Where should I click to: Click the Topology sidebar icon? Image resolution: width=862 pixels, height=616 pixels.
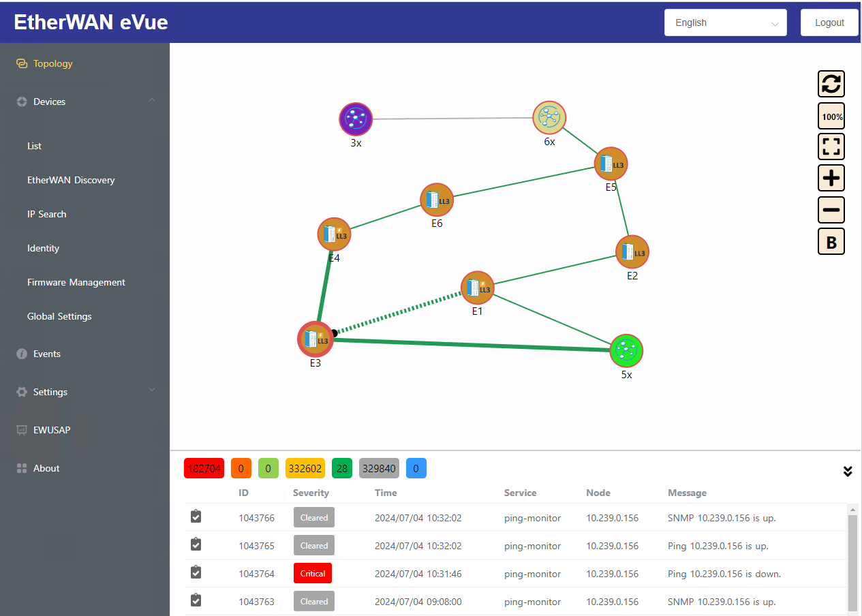(21, 63)
